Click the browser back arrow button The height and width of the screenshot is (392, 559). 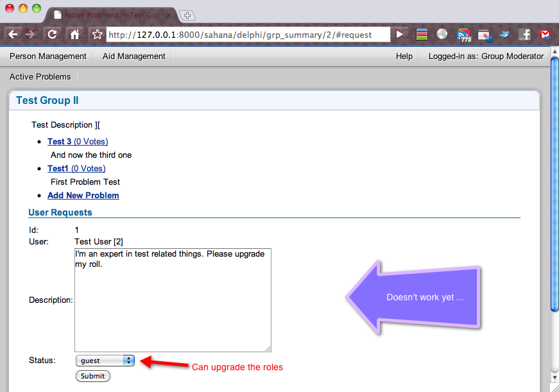tap(13, 35)
